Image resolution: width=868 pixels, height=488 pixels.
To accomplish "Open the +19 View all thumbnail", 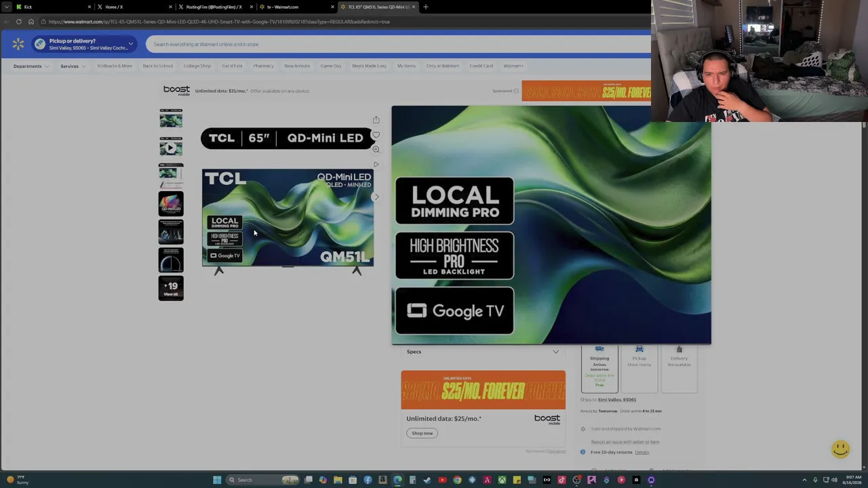I will [x=171, y=288].
